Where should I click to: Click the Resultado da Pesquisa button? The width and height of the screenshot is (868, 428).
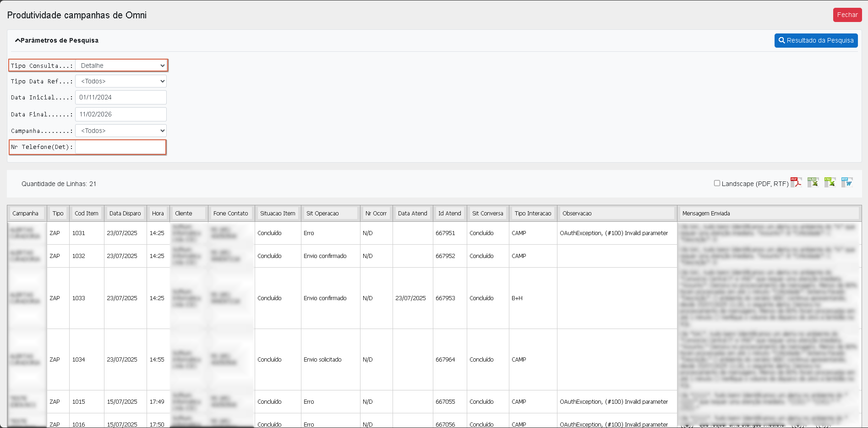pos(816,40)
